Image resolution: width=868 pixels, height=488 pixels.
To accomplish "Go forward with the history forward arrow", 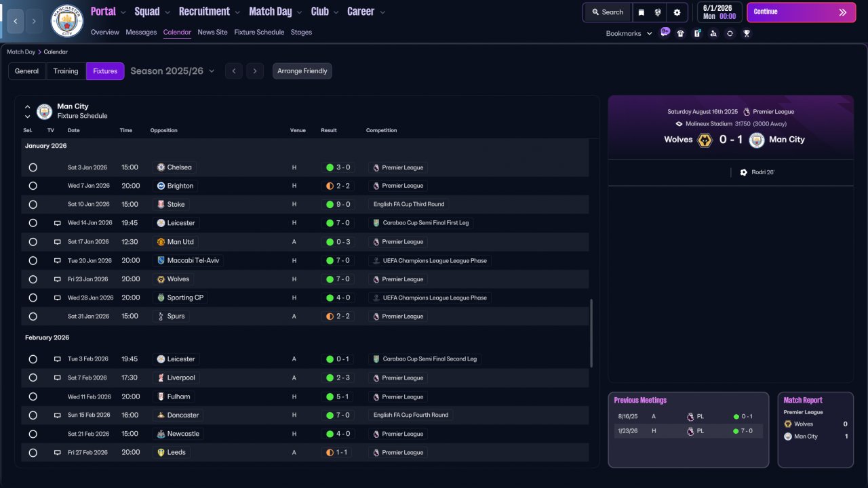I will click(x=34, y=21).
